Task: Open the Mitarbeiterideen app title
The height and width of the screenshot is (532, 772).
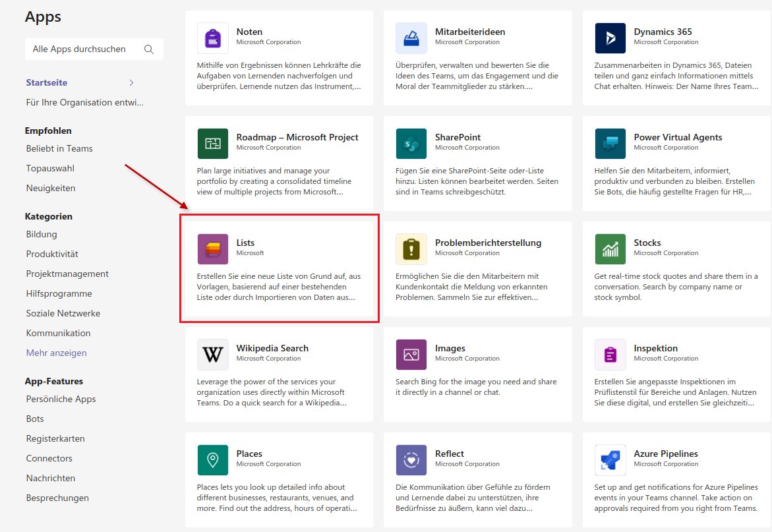Action: (470, 32)
